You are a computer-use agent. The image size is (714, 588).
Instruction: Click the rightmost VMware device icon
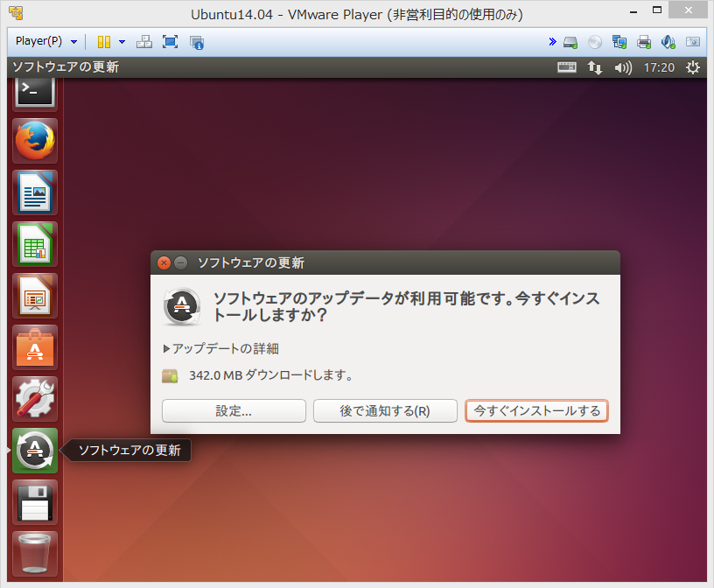click(x=693, y=42)
